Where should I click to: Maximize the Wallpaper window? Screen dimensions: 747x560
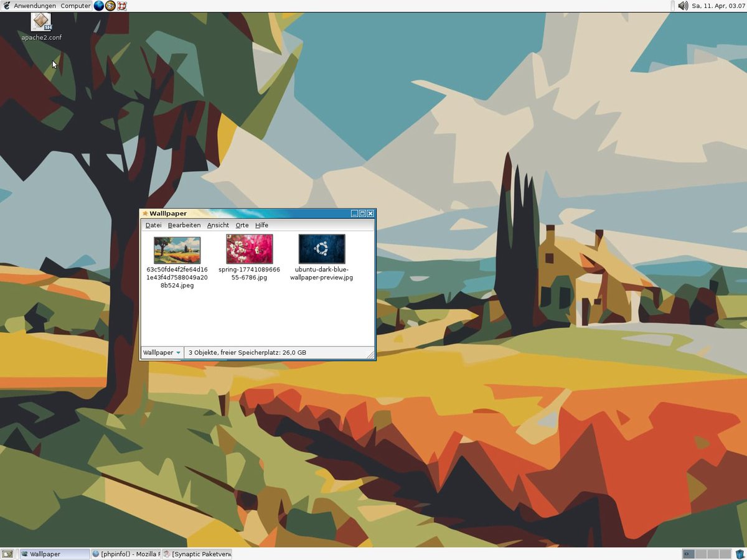[x=362, y=213]
